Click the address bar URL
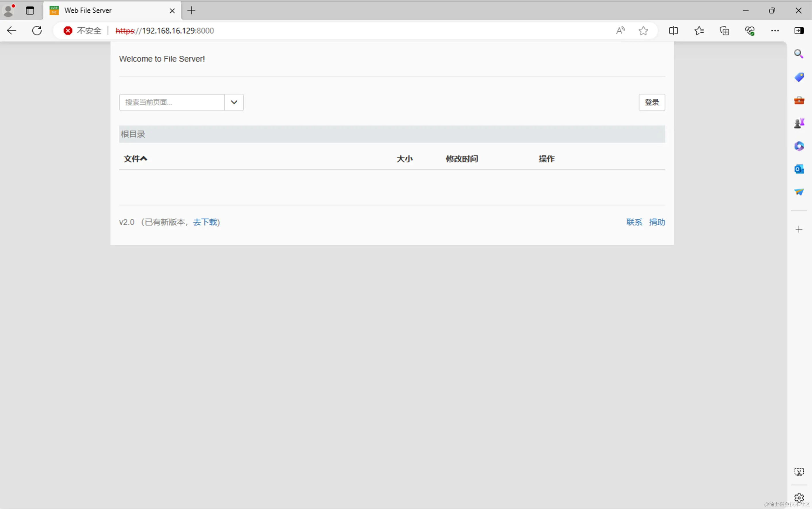The width and height of the screenshot is (812, 509). 165,31
